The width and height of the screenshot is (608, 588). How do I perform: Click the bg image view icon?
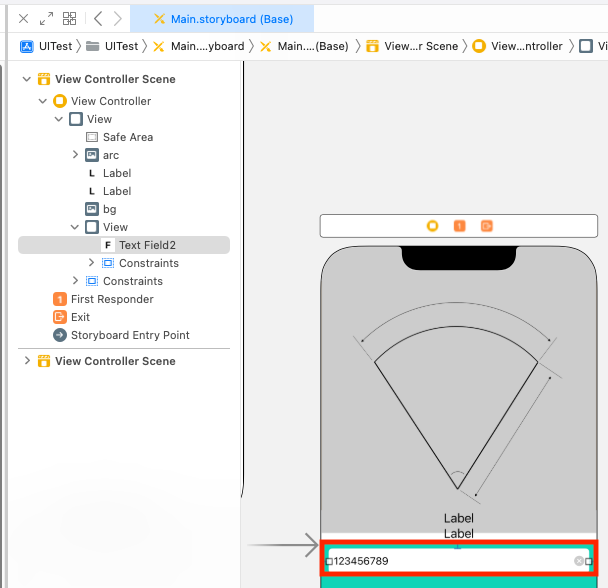pos(92,209)
